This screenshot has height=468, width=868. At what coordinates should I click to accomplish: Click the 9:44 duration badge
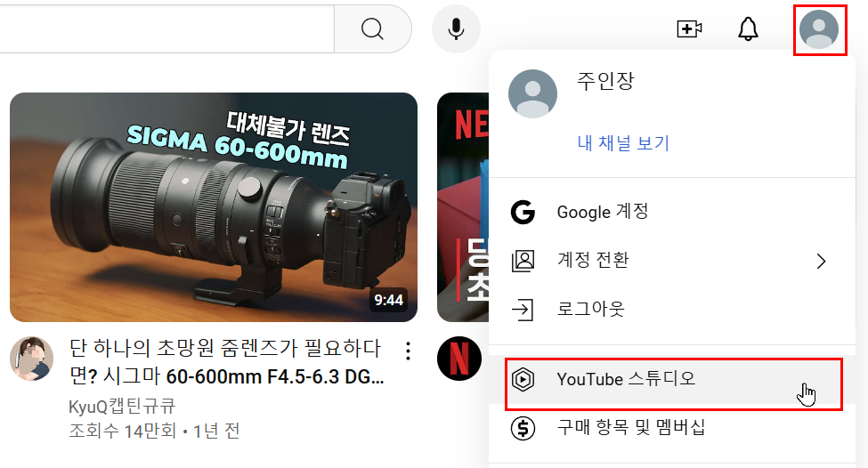click(389, 300)
